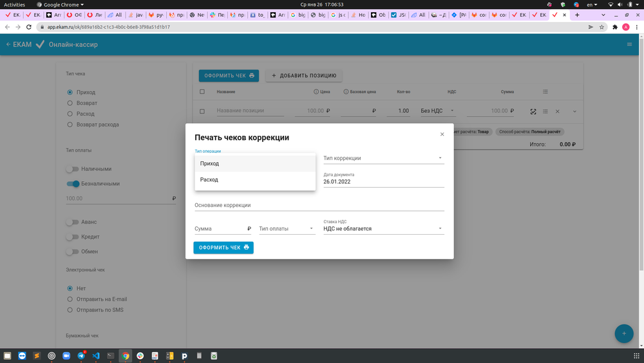644x363 pixels.
Task: Click the 'Добавить позицию' button
Action: click(304, 75)
